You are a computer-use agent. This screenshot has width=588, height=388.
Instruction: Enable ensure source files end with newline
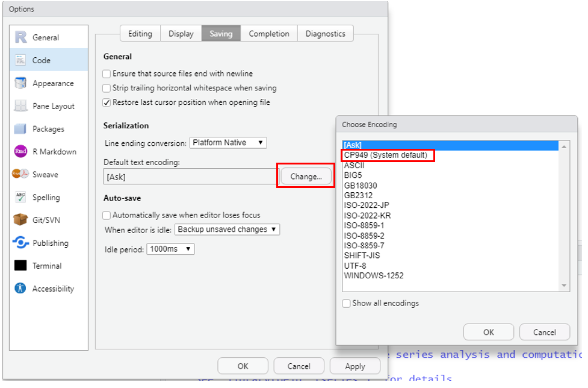(x=107, y=74)
